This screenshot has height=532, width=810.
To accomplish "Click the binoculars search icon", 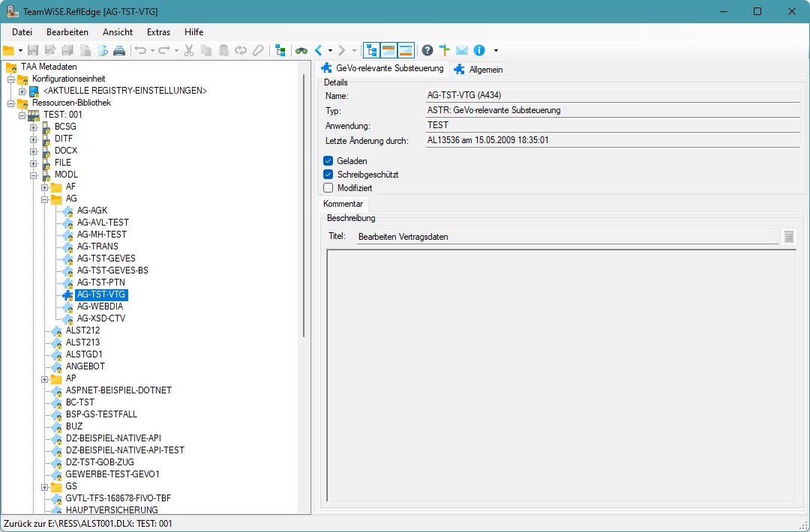I will tap(301, 50).
